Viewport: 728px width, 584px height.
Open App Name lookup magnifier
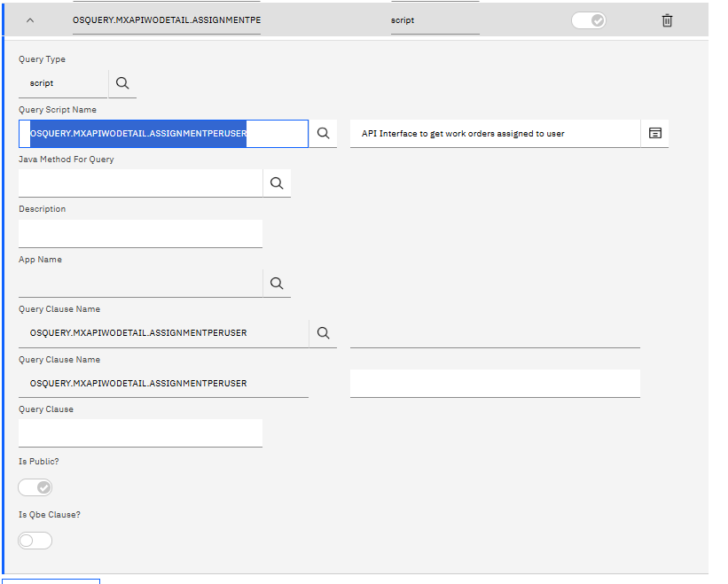pos(277,284)
